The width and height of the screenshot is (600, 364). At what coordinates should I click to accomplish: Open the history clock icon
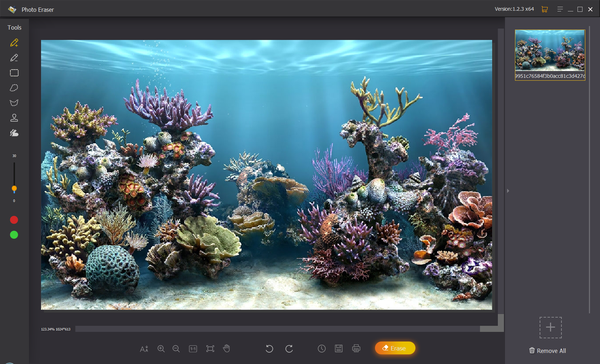click(x=322, y=349)
